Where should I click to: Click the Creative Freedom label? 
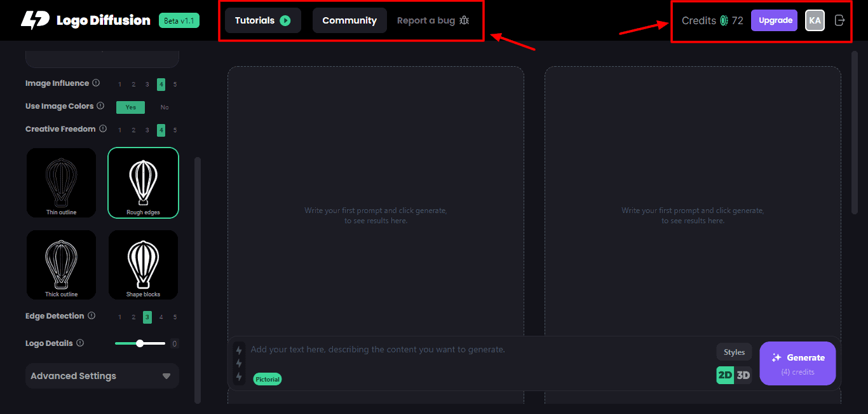tap(60, 128)
